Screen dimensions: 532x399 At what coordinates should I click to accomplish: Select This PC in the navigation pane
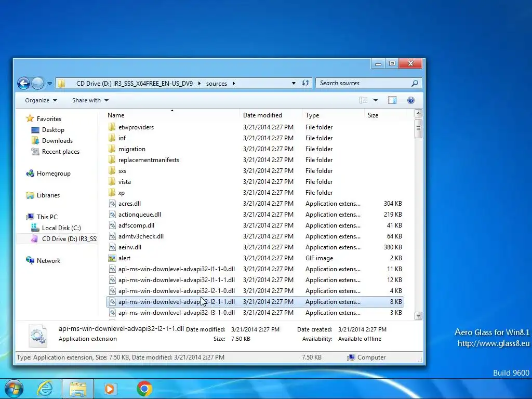coord(47,217)
